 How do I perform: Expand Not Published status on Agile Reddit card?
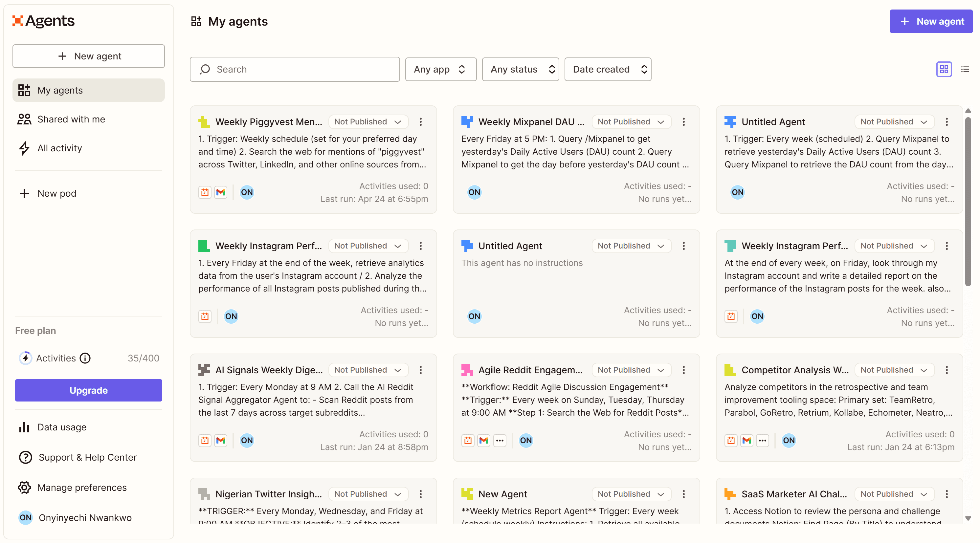[632, 370]
